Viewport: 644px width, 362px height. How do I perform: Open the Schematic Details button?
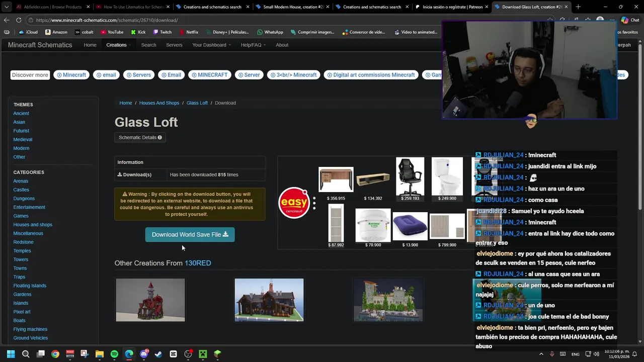[x=140, y=137]
